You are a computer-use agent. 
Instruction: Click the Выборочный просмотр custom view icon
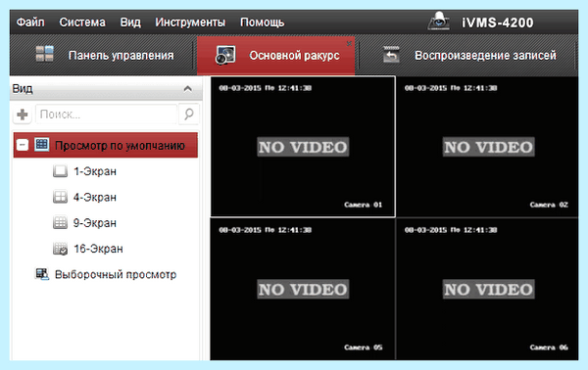[x=42, y=274]
